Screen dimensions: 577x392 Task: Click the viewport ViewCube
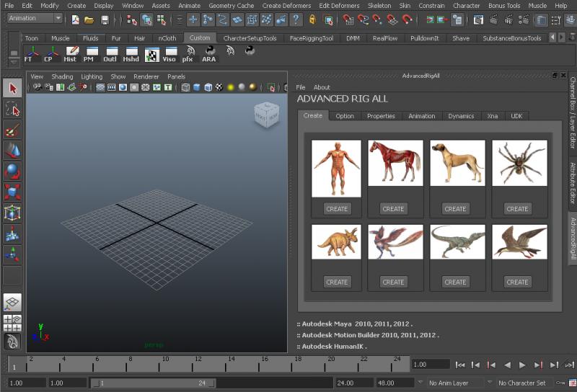(x=266, y=115)
